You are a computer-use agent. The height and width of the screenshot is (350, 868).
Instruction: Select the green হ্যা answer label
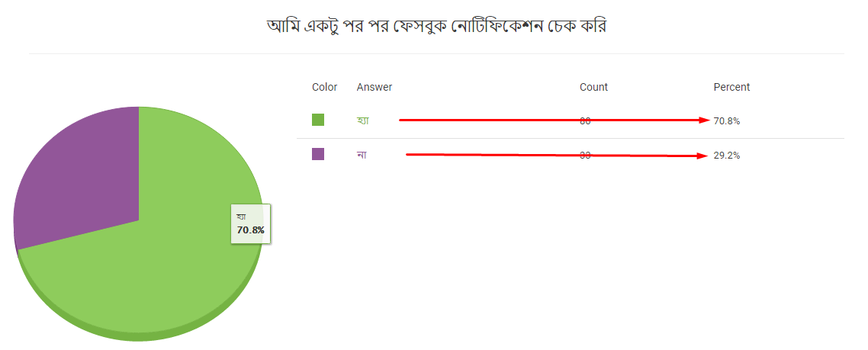click(363, 120)
